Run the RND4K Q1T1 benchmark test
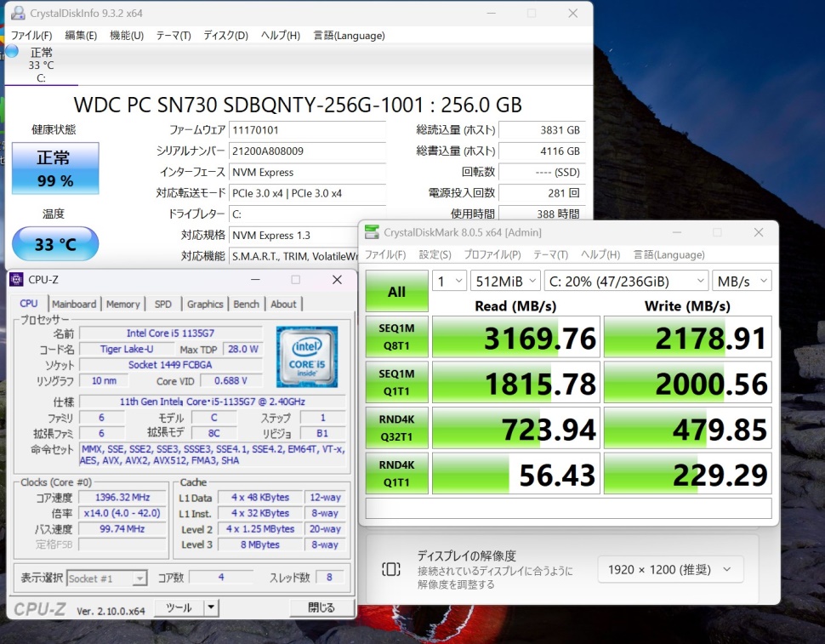The width and height of the screenshot is (825, 644). click(396, 474)
